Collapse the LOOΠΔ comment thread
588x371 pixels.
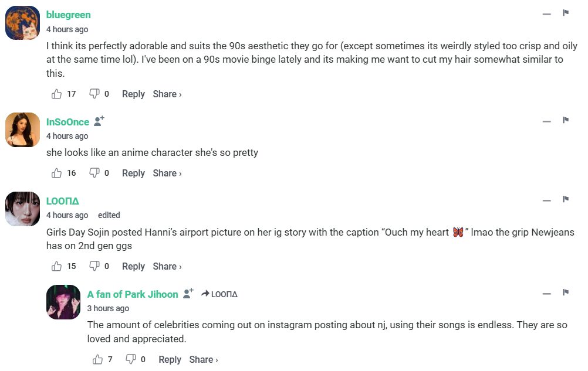(547, 200)
